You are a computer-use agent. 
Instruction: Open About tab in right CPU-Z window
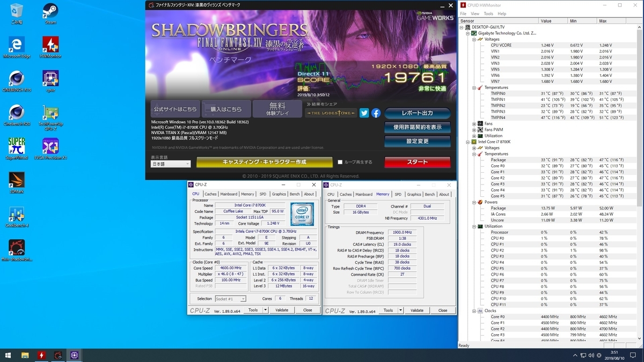coord(444,194)
